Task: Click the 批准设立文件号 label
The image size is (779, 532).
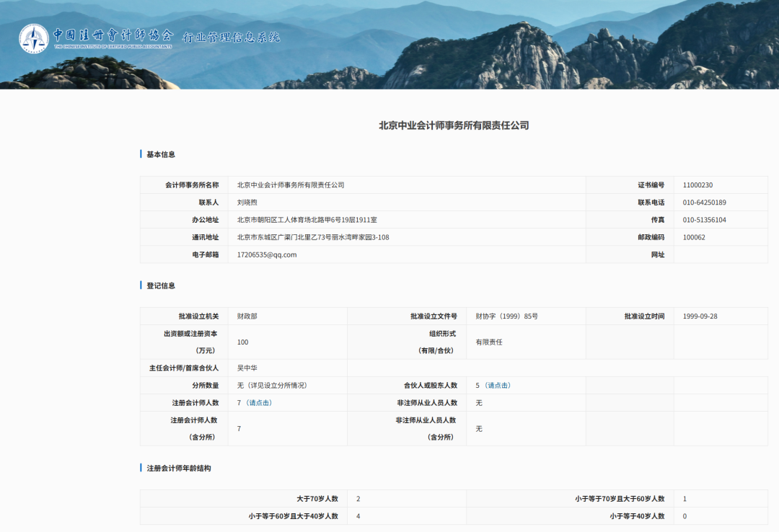Action: tap(433, 316)
